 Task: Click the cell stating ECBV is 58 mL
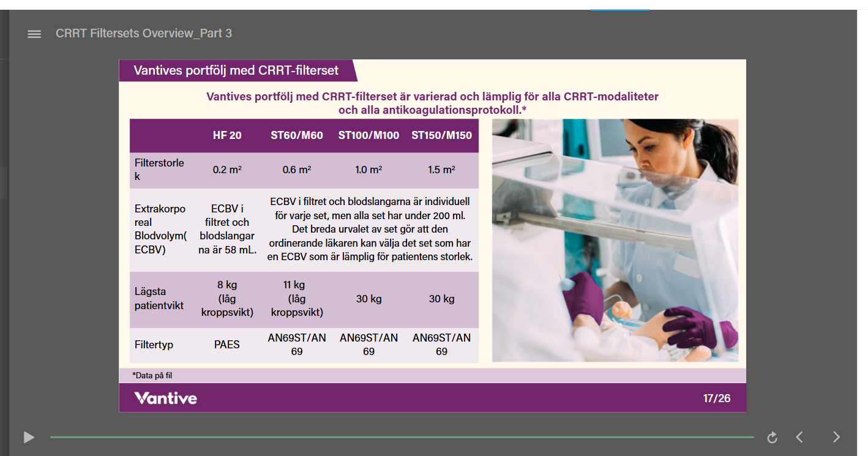(x=227, y=230)
